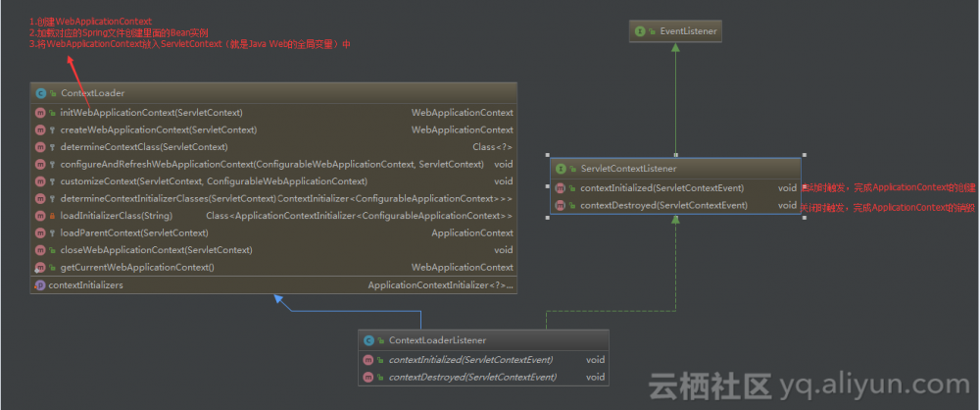The image size is (980, 410).
Task: Click the class icon on the ContextLoaderListener node
Action: point(368,340)
